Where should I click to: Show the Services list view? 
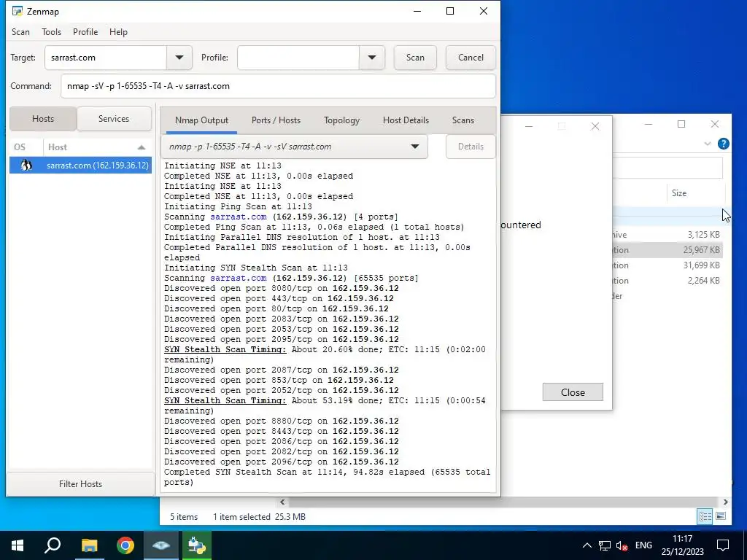[114, 119]
